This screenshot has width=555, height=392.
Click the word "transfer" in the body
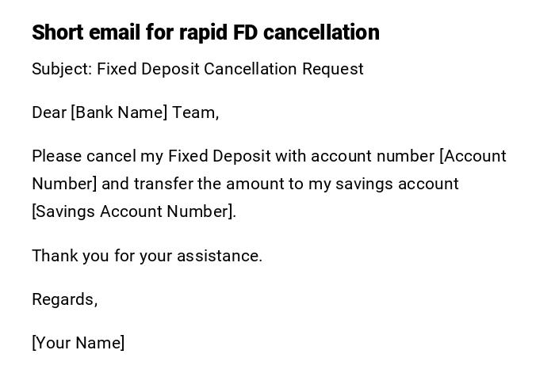[x=163, y=184]
